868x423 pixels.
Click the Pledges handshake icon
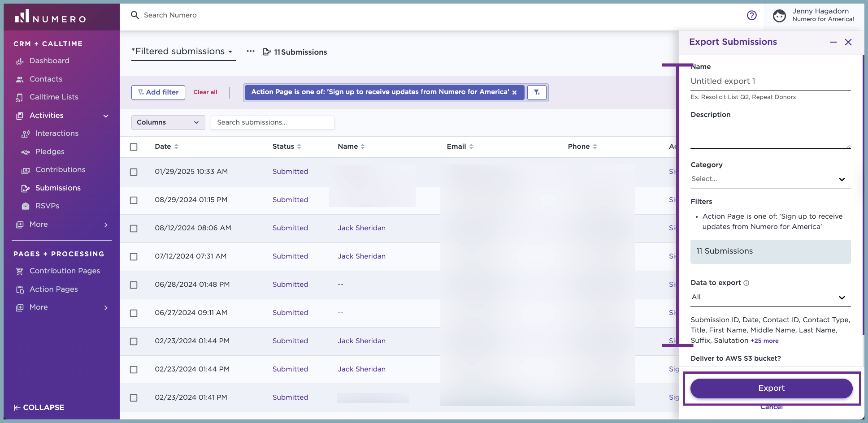[26, 152]
